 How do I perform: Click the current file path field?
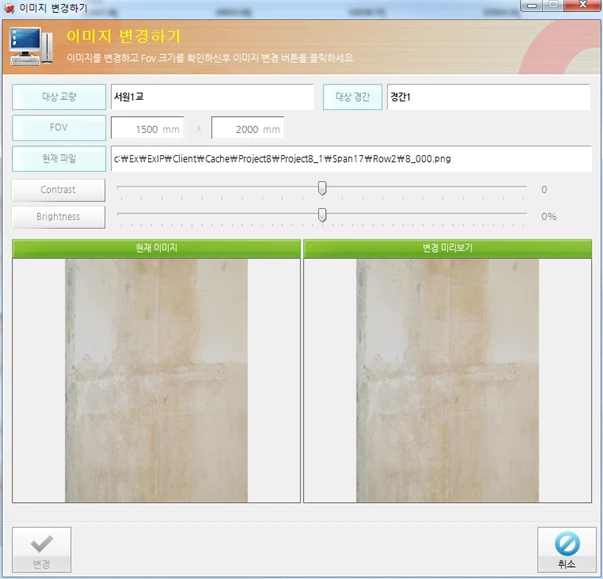351,158
